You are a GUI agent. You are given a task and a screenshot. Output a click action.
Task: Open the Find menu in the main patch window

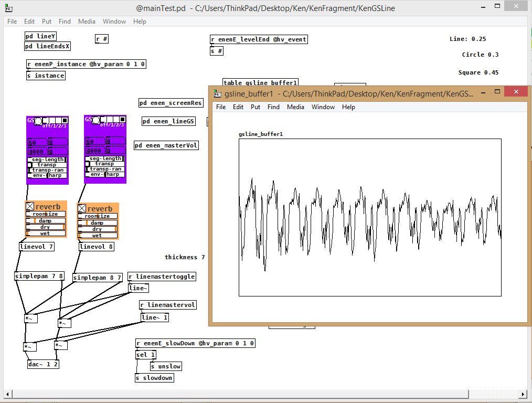click(65, 22)
